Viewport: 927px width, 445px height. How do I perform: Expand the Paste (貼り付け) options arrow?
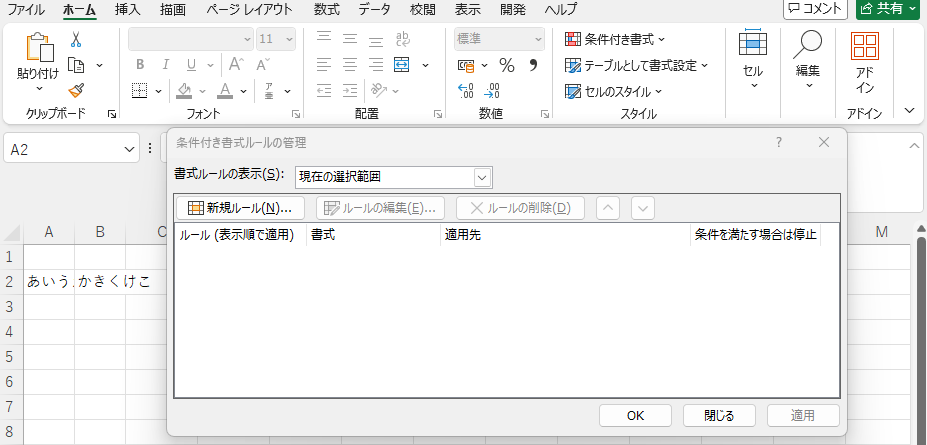click(39, 89)
